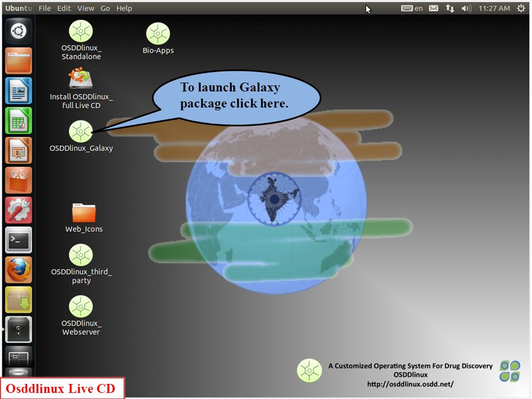Open the Files manager launcher icon

[19, 61]
